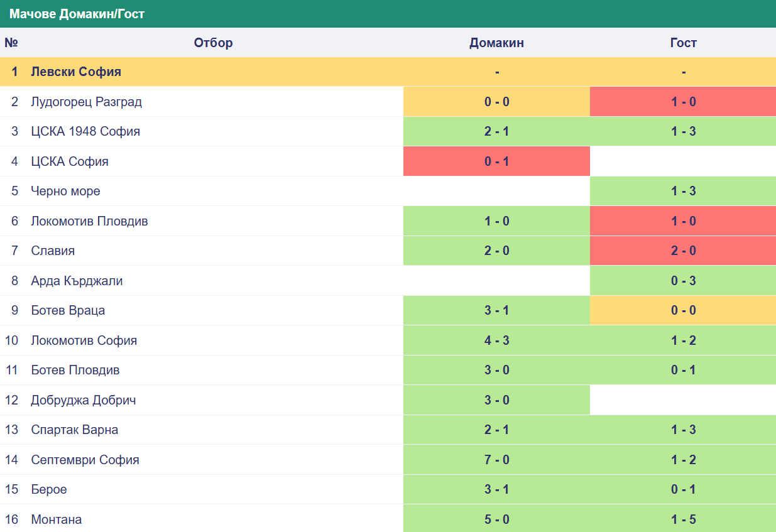Open ЦСКА 1948 София team link
Image resolution: width=776 pixels, height=532 pixels.
(85, 131)
